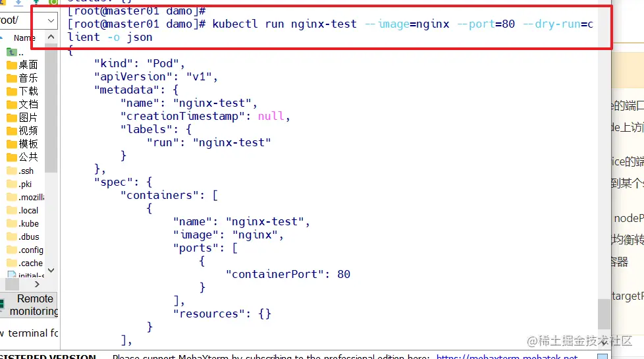This screenshot has height=359, width=644.
Task: Click the .kube folder entry
Action: 23,223
